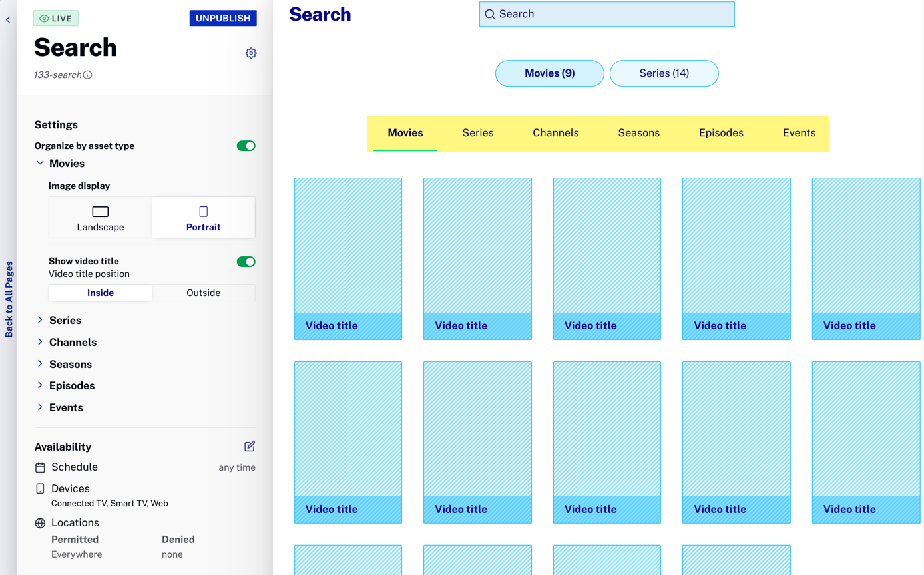Click the Landscape rectangle icon

pyautogui.click(x=101, y=212)
